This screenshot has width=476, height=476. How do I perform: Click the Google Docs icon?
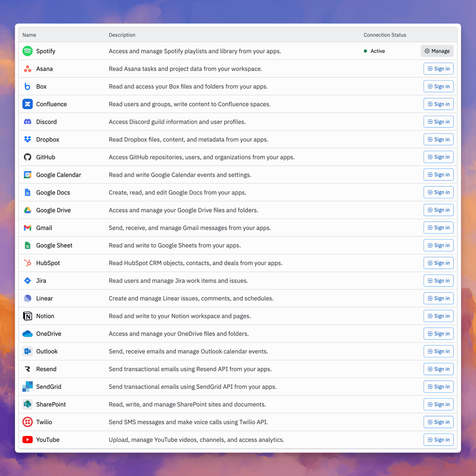point(27,192)
